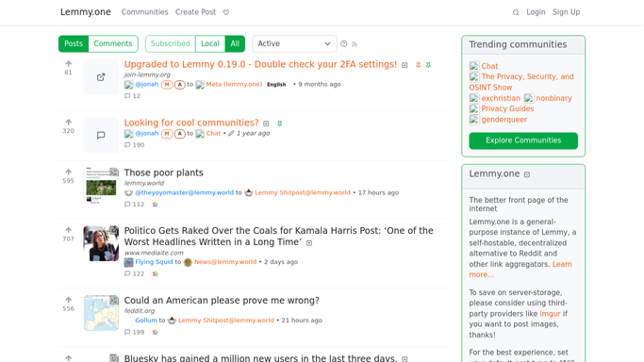Click the Explore Communities button

(x=523, y=140)
